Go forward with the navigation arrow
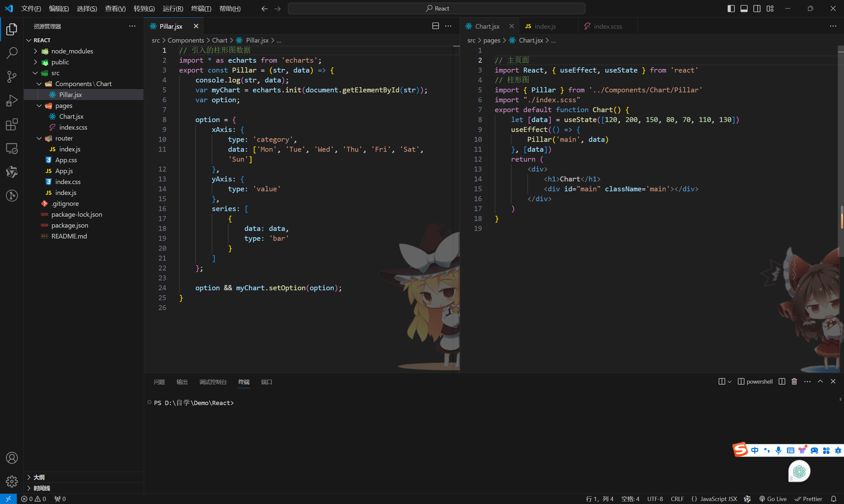The height and width of the screenshot is (504, 844). tap(277, 9)
